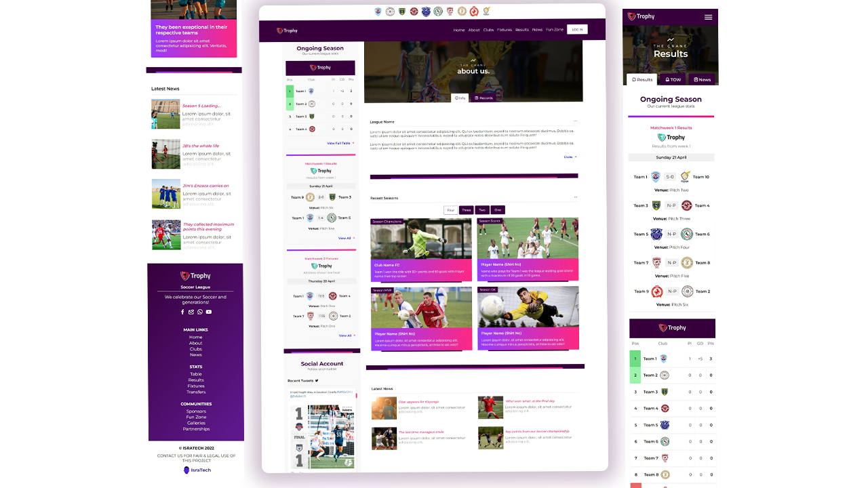This screenshot has width=868, height=488.
Task: Open the Fixtures link in the navbar
Action: [505, 30]
